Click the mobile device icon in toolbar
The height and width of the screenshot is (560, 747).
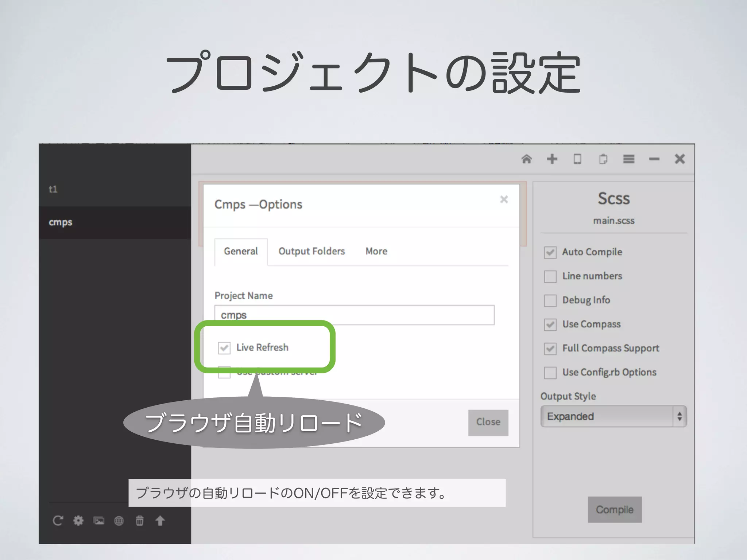[577, 159]
